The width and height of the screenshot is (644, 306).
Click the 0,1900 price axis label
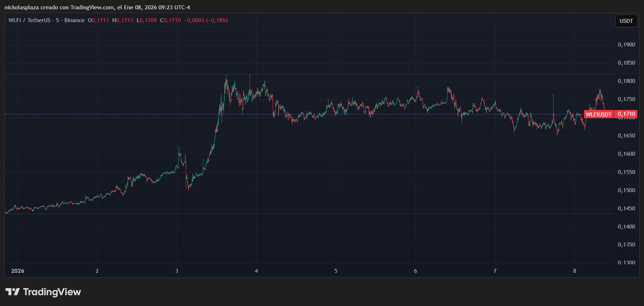tap(626, 45)
